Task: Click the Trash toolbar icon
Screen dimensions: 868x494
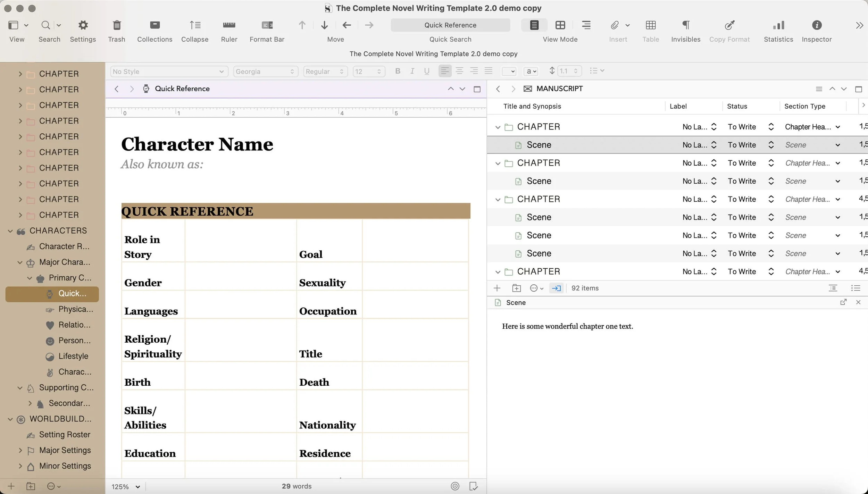Action: coord(117,25)
